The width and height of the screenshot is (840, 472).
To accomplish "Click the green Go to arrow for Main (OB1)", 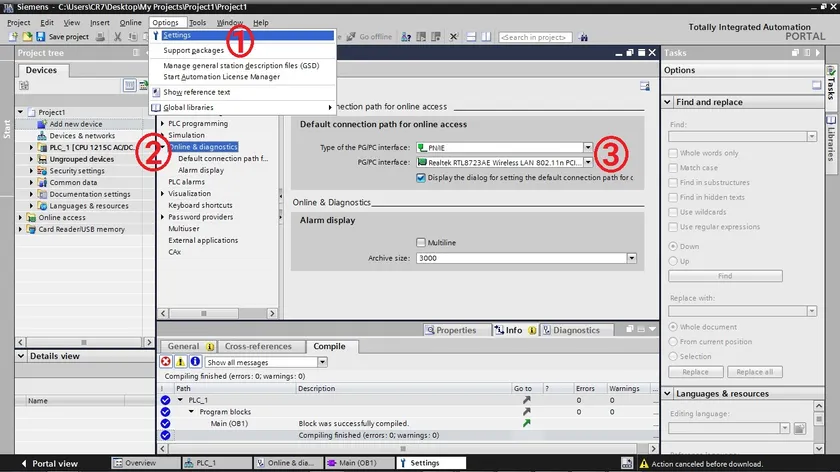I will coord(527,423).
